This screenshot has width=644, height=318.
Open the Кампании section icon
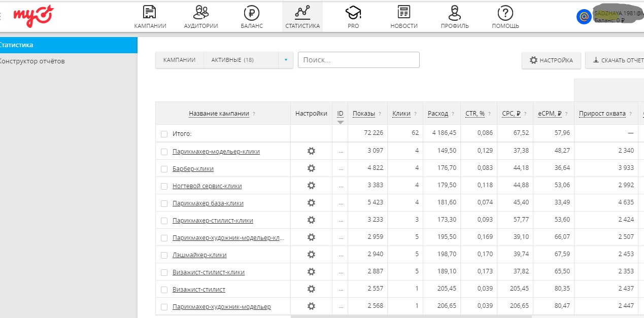coord(150,12)
